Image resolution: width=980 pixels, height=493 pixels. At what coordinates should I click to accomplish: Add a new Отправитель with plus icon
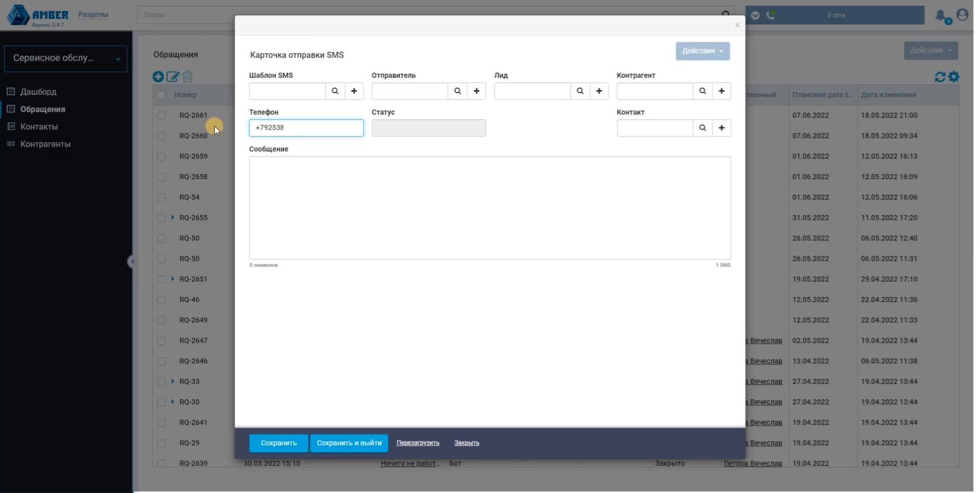coord(477,91)
